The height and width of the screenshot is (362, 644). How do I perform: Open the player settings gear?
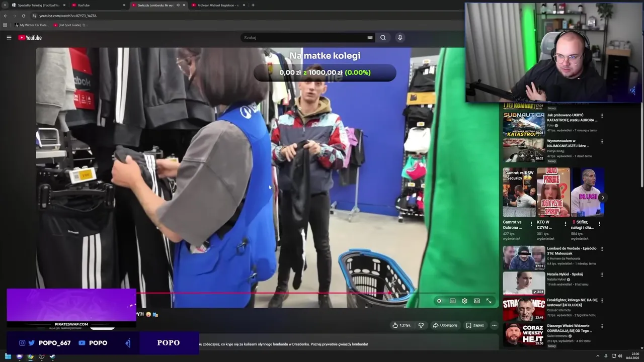coord(464,301)
